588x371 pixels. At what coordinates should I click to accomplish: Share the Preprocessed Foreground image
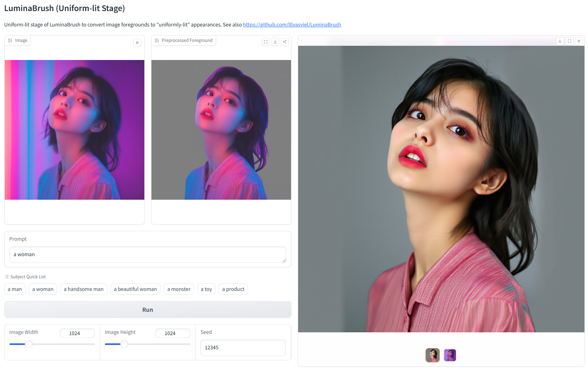pyautogui.click(x=285, y=42)
